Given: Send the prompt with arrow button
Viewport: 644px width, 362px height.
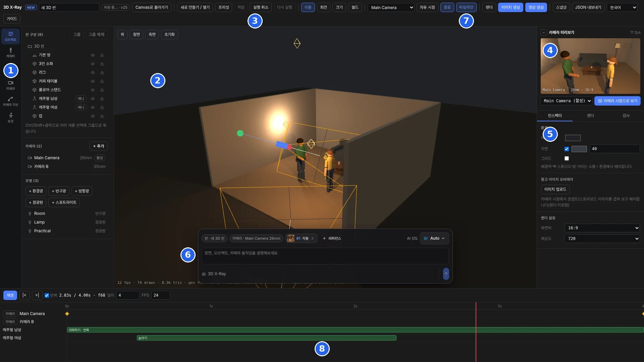Looking at the screenshot, I should pyautogui.click(x=446, y=274).
